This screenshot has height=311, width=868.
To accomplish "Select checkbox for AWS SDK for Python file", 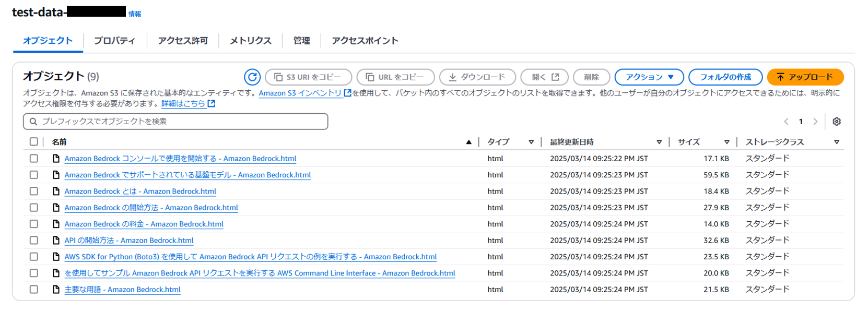I will point(34,257).
